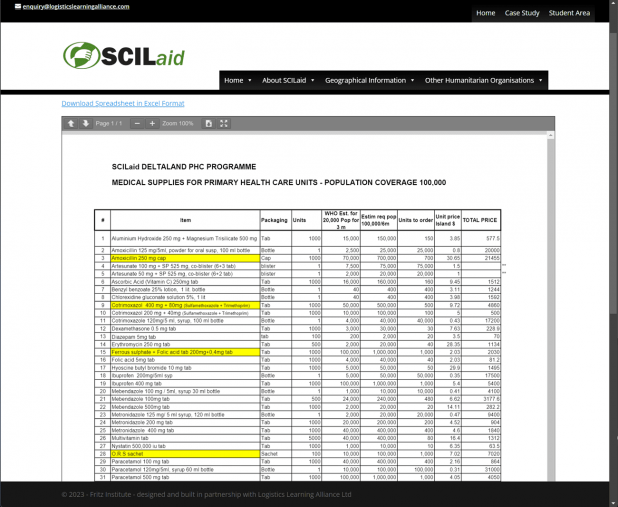The height and width of the screenshot is (507, 618).
Task: Download the document via viewer toolbar icon
Action: [x=208, y=123]
